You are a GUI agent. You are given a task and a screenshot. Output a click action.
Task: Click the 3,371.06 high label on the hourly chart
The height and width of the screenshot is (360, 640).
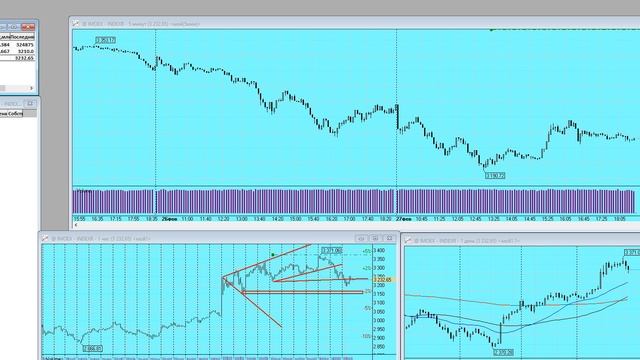coord(332,251)
